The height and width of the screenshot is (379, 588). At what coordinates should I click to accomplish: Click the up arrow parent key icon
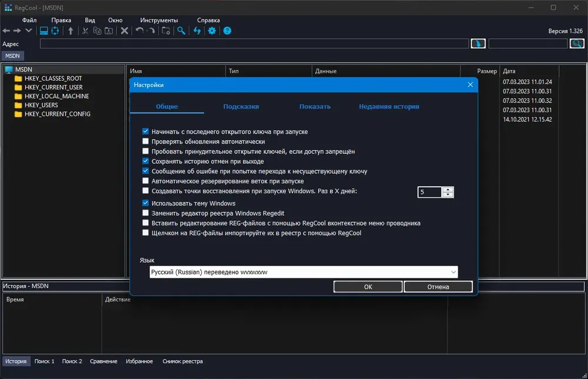click(x=71, y=31)
